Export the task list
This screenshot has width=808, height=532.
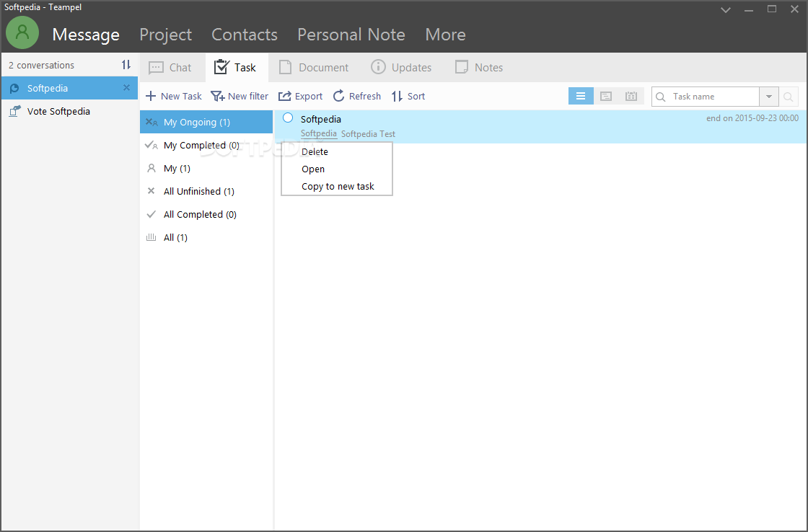pos(300,97)
